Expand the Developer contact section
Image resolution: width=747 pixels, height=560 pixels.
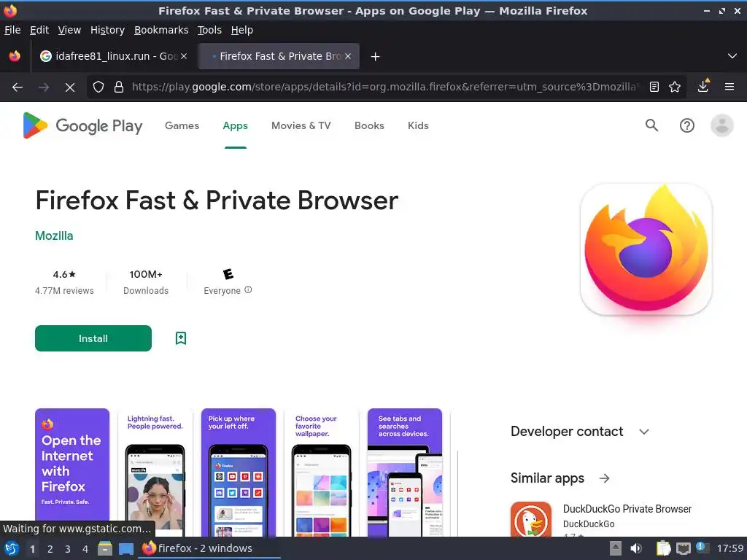(644, 432)
